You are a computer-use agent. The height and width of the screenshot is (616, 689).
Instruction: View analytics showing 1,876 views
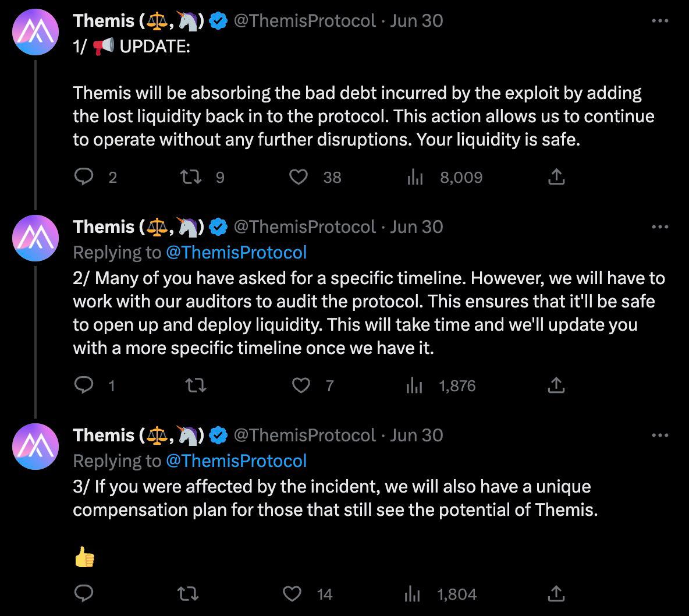pyautogui.click(x=414, y=385)
